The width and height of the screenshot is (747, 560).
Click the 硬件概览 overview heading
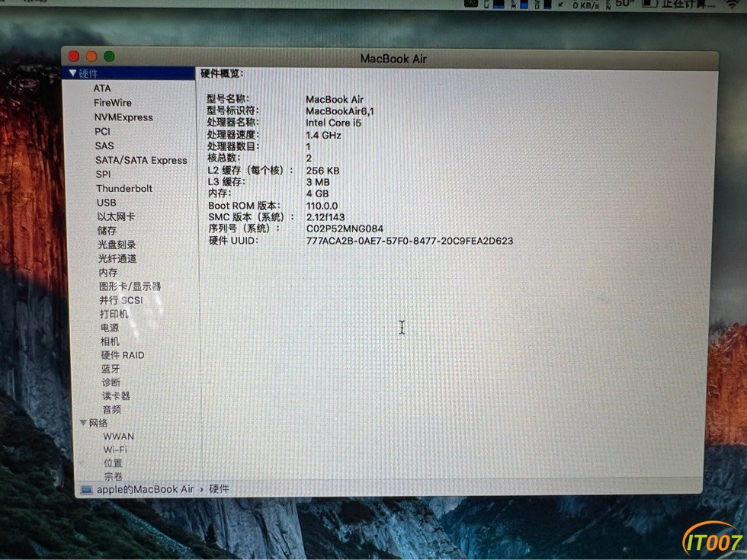pyautogui.click(x=222, y=73)
